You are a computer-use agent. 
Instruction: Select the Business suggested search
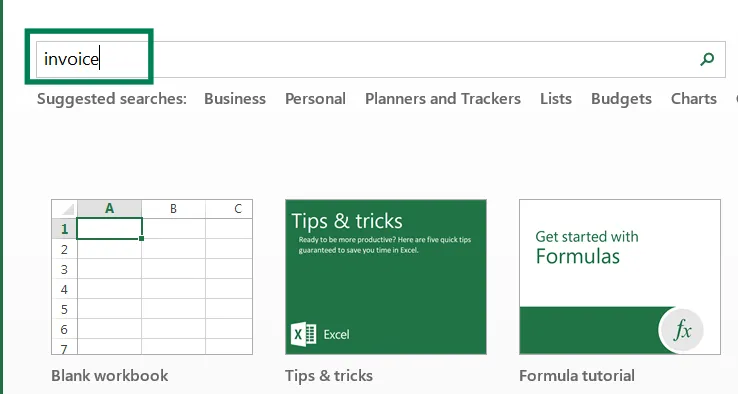[235, 99]
